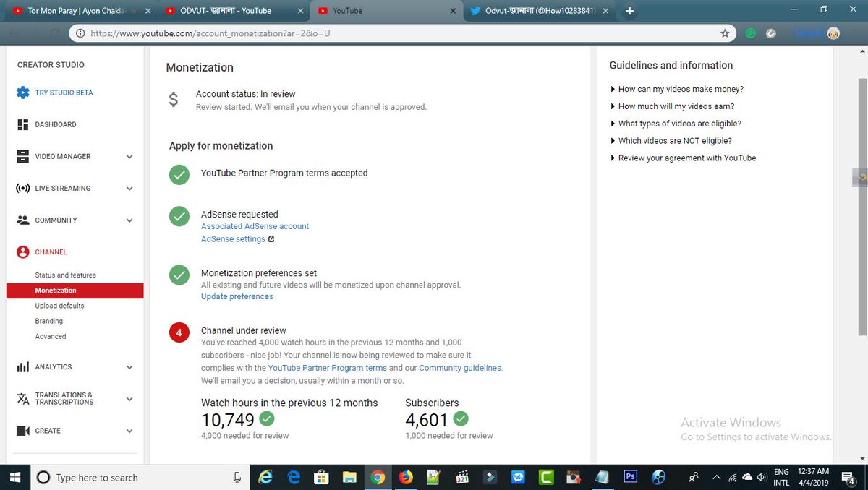This screenshot has width=868, height=490.
Task: Click the green extension icon in Chrome toolbar
Action: [751, 33]
